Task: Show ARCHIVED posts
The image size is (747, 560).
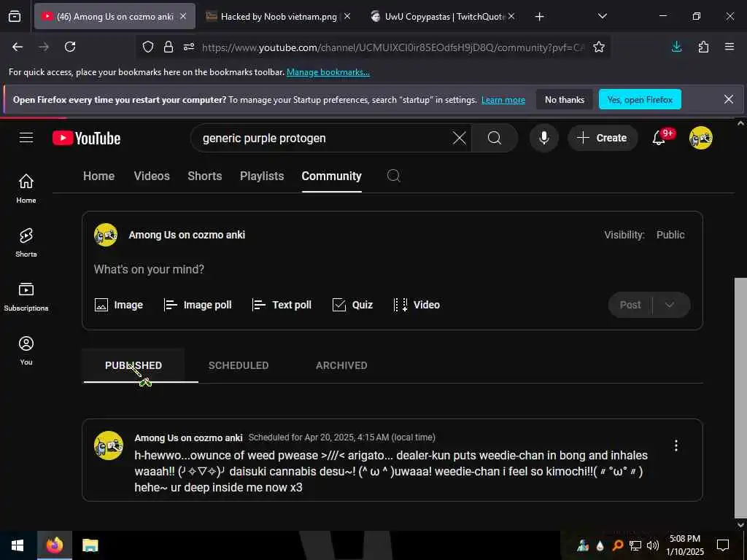Action: [341, 365]
